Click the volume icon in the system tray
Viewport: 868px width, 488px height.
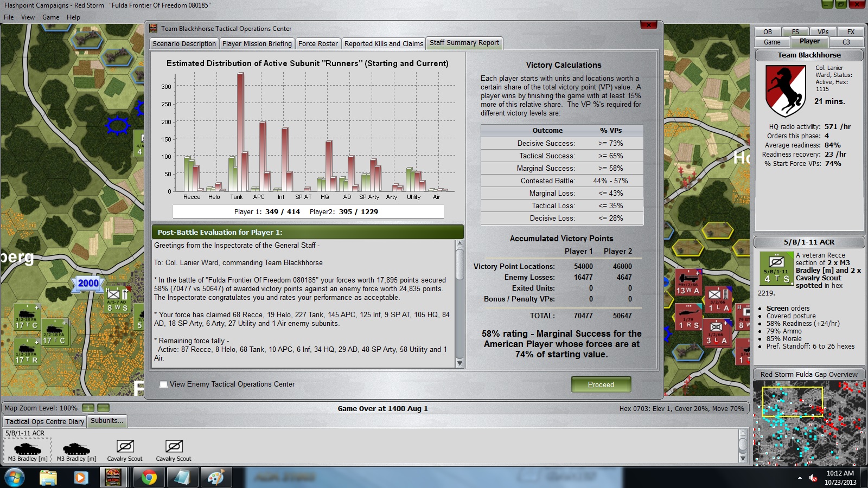[x=813, y=478]
